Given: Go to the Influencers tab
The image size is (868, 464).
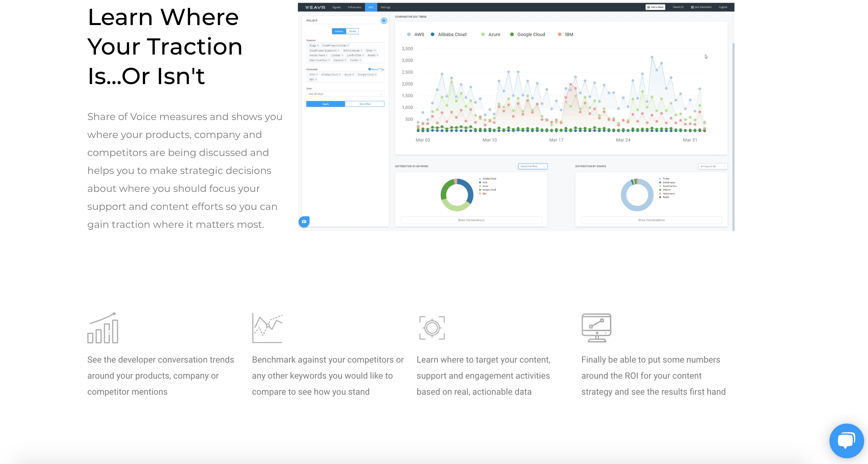Looking at the screenshot, I should (354, 7).
